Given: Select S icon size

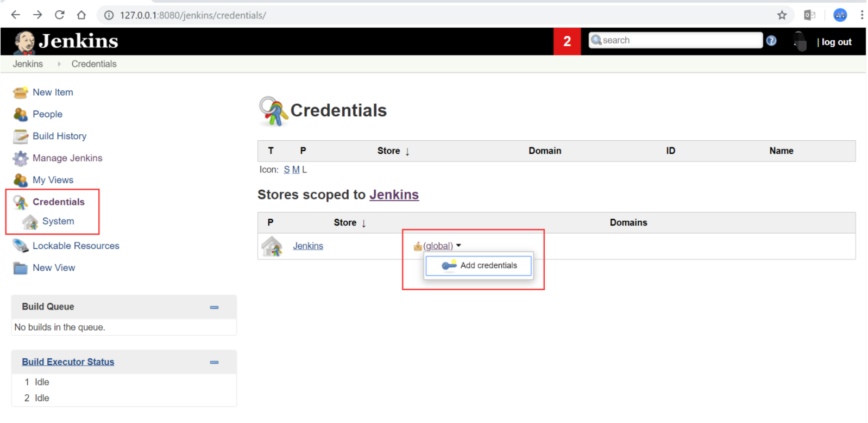Looking at the screenshot, I should coord(286,170).
